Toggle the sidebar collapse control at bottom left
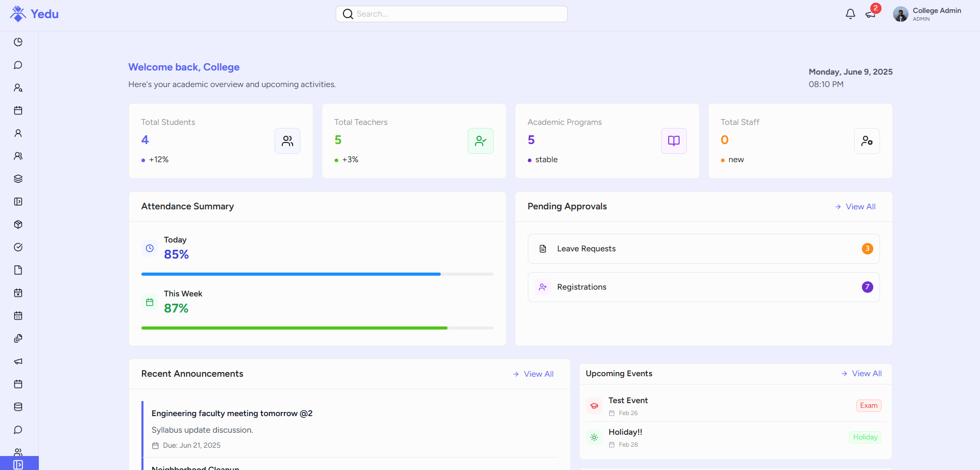Image resolution: width=980 pixels, height=470 pixels. pos(18,464)
